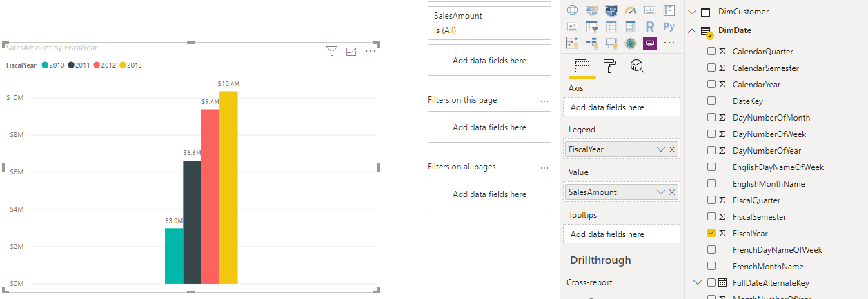This screenshot has width=868, height=299.
Task: Open FiscalYear dropdown in Legend well
Action: [660, 149]
